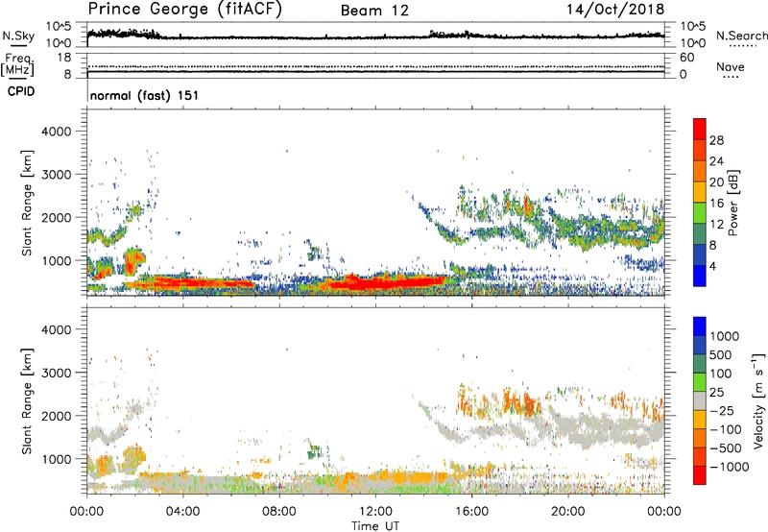
Task: Click the '60' value on the Nave axis
Action: 687,58
